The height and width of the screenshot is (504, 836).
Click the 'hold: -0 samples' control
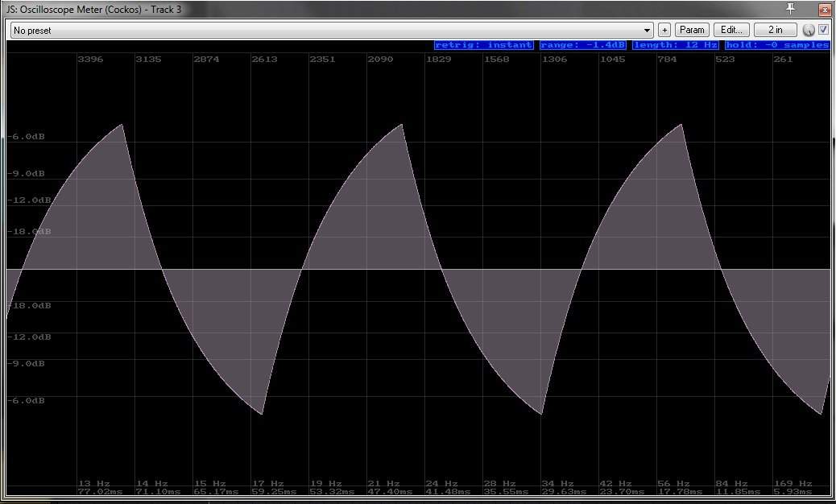pos(776,45)
